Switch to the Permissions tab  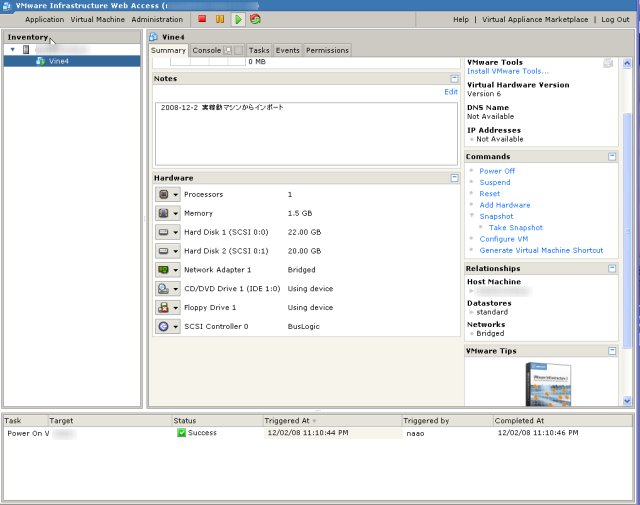click(327, 50)
